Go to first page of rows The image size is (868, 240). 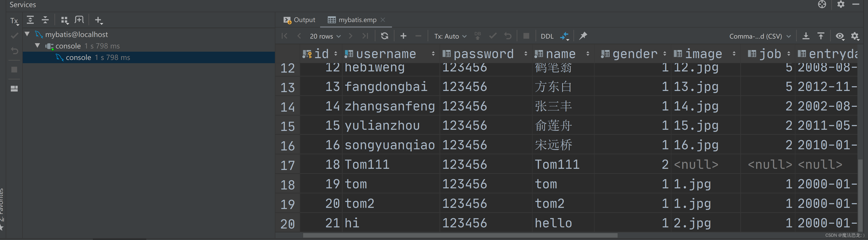[284, 36]
